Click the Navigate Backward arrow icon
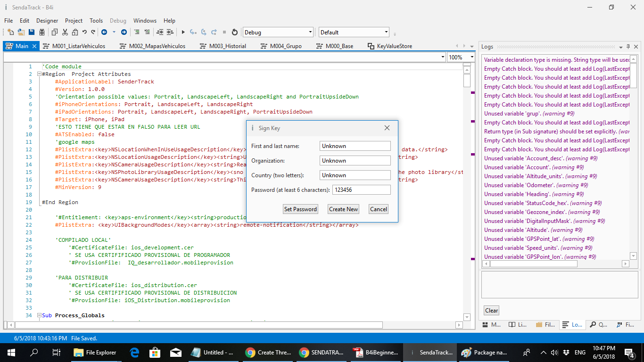Image resolution: width=644 pixels, height=362 pixels. tap(104, 32)
